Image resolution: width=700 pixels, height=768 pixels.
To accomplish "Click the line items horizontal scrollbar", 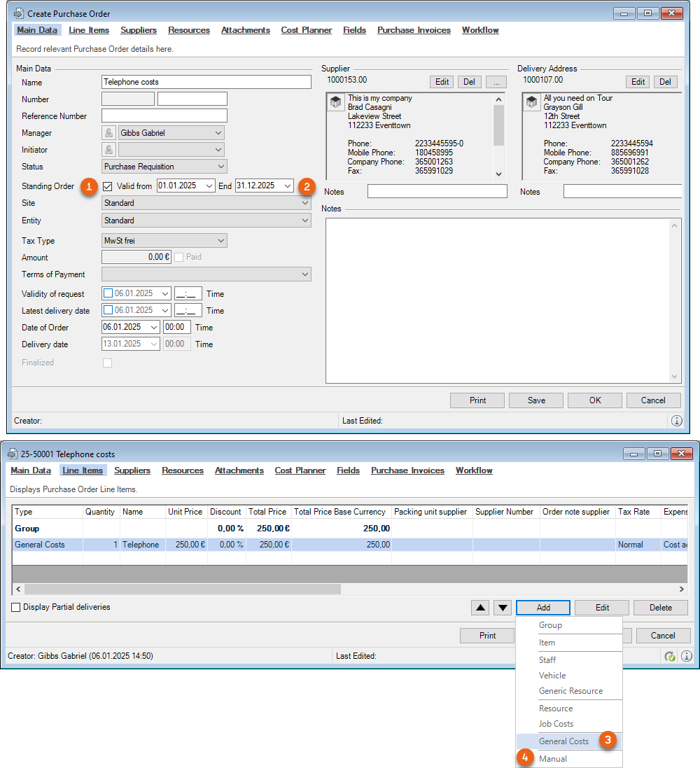I will pos(182,589).
